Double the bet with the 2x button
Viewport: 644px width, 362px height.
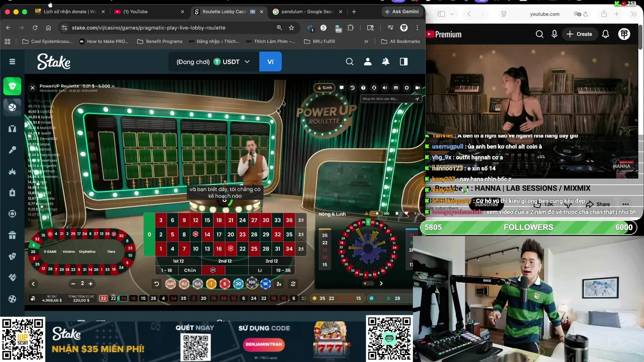click(279, 284)
